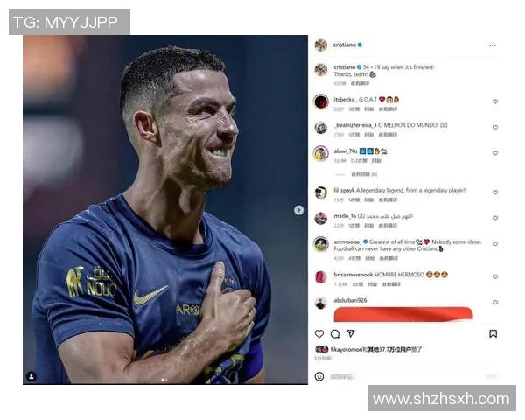
Task: Go to next photo with arrow button
Action: (x=298, y=210)
